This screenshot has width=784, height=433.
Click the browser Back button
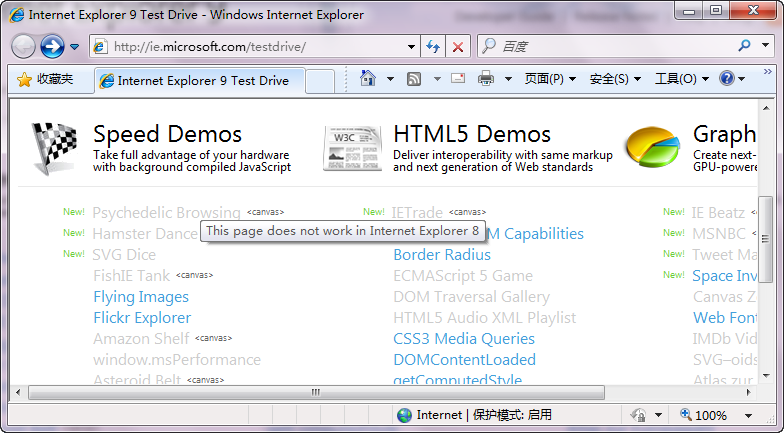point(23,47)
